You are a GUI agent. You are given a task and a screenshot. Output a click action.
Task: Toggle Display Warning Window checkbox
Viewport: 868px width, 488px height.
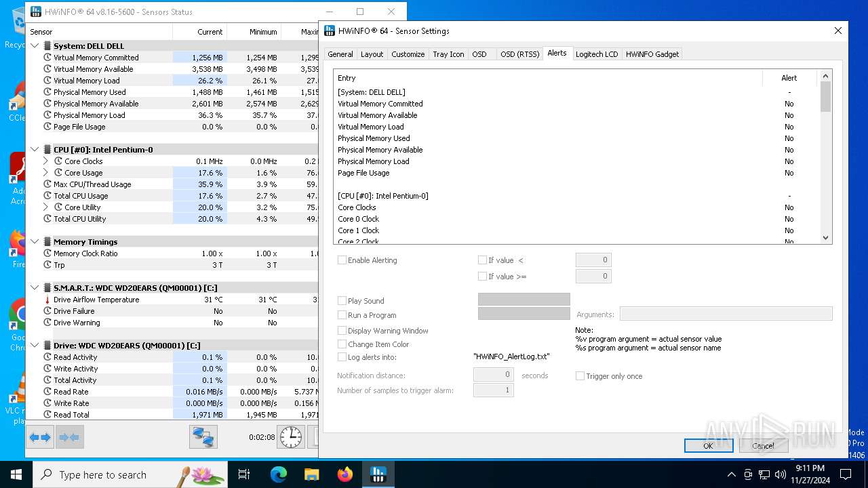pos(342,331)
